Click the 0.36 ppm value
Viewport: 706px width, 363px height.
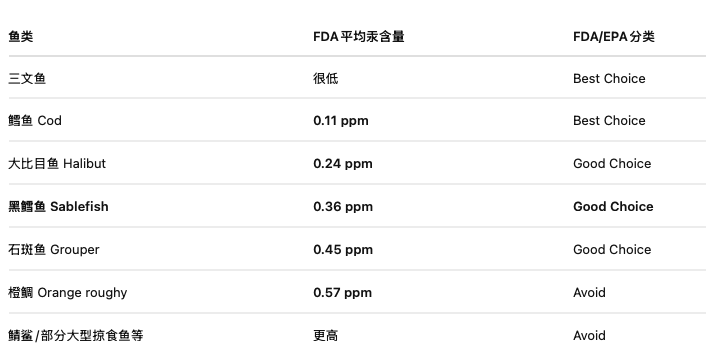tap(343, 207)
